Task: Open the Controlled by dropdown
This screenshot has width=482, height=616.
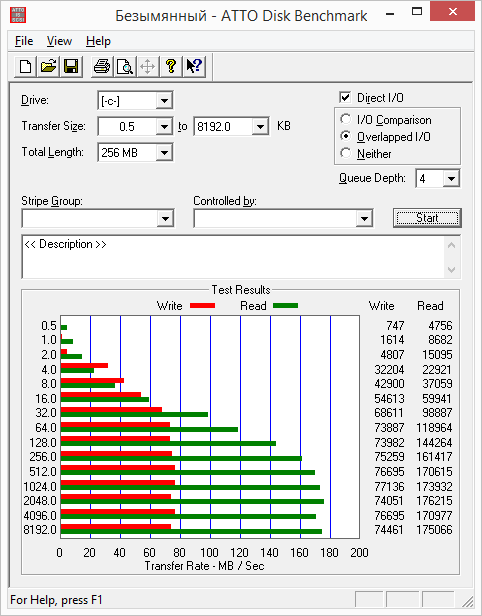Action: [364, 218]
